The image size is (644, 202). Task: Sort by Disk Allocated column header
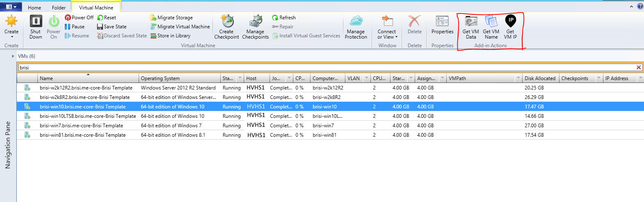[x=541, y=78]
